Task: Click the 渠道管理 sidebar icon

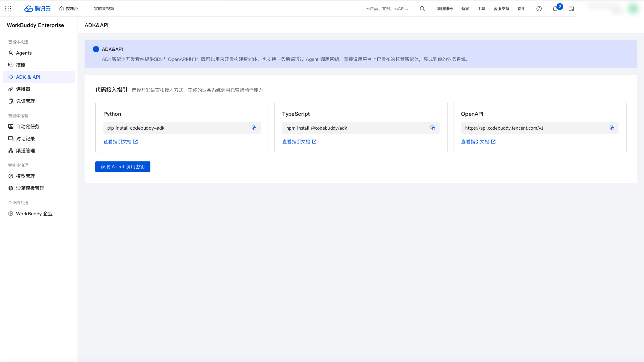Action: point(11,151)
